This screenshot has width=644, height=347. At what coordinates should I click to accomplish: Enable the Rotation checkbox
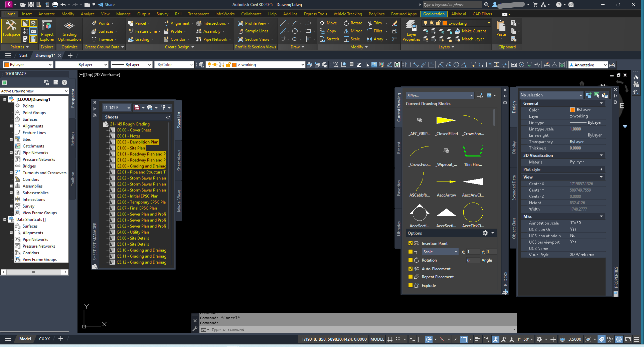pyautogui.click(x=411, y=260)
